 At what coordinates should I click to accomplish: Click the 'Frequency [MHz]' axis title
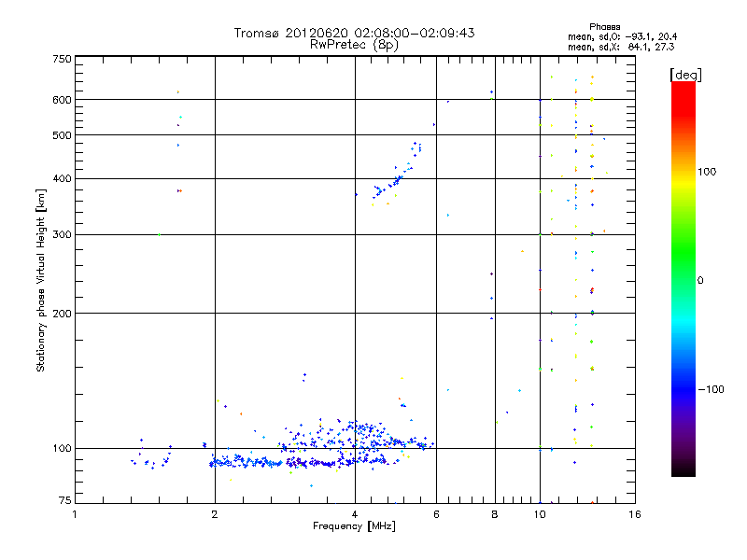coord(354,526)
